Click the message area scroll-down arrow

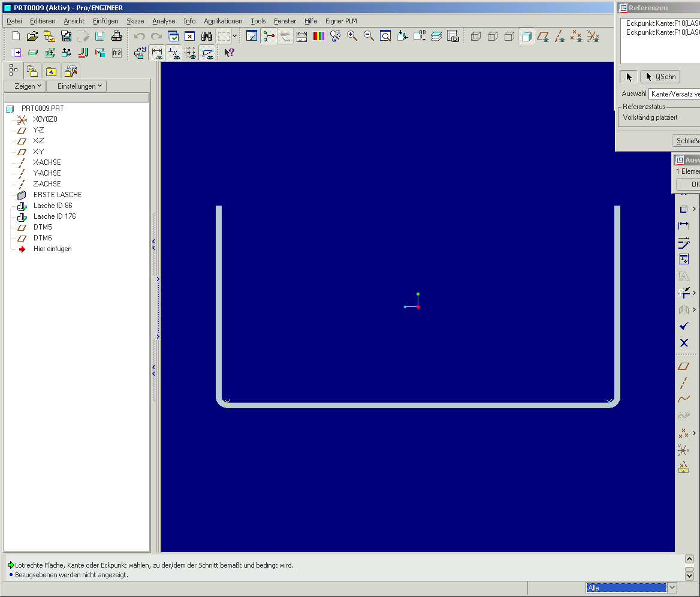(x=689, y=576)
